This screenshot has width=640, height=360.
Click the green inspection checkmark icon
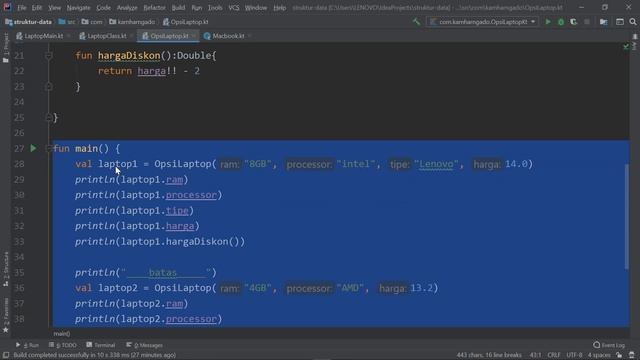pyautogui.click(x=626, y=47)
